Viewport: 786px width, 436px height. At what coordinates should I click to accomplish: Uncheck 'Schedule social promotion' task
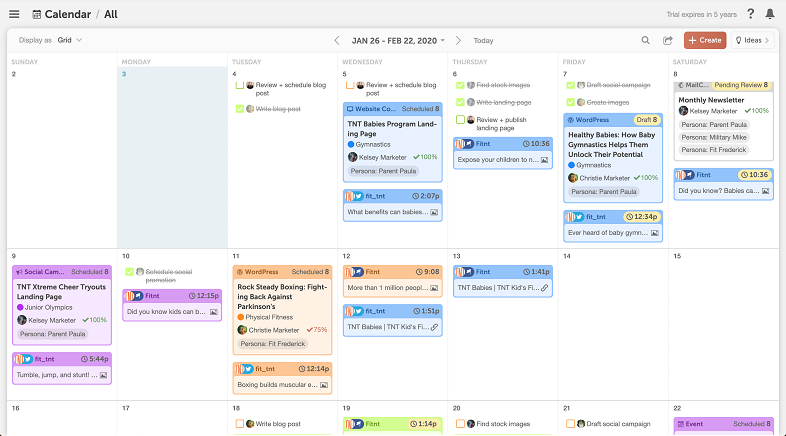click(x=129, y=272)
